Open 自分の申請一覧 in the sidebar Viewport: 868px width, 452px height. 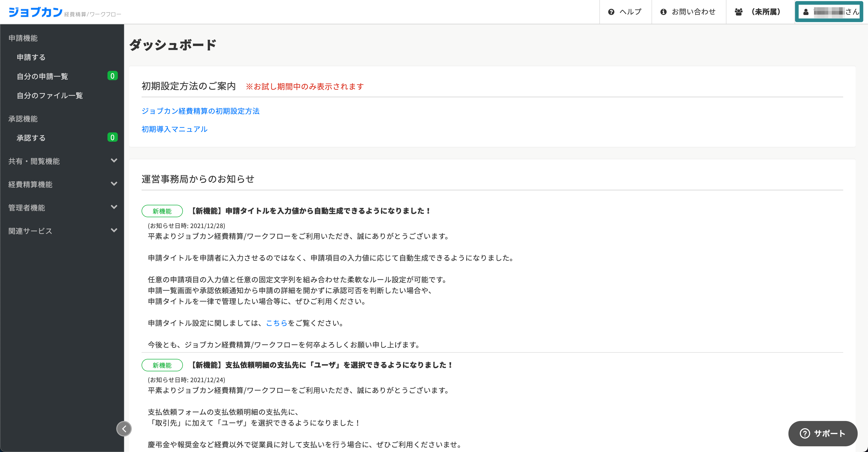pos(42,76)
